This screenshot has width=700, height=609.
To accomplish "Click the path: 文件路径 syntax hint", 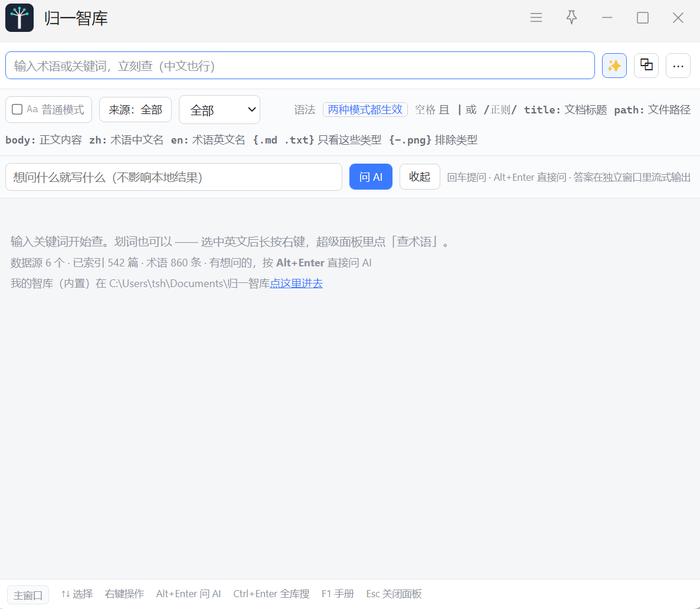I will [x=652, y=109].
